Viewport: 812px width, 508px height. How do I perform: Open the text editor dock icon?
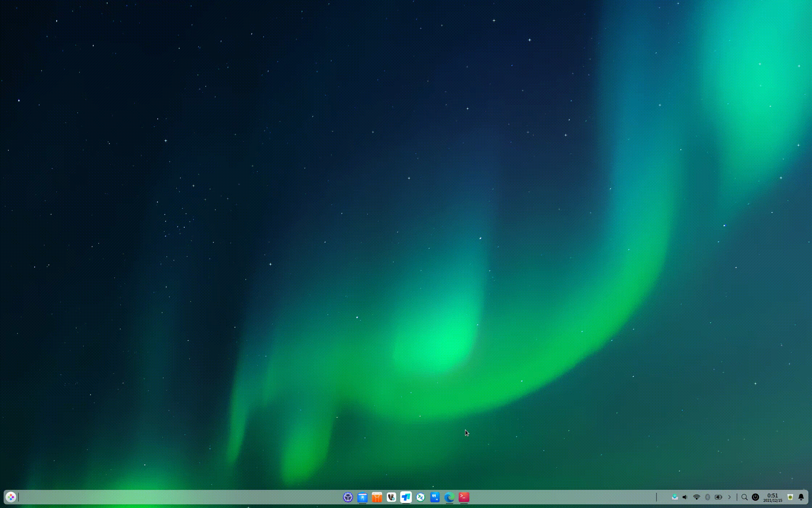pyautogui.click(x=405, y=497)
